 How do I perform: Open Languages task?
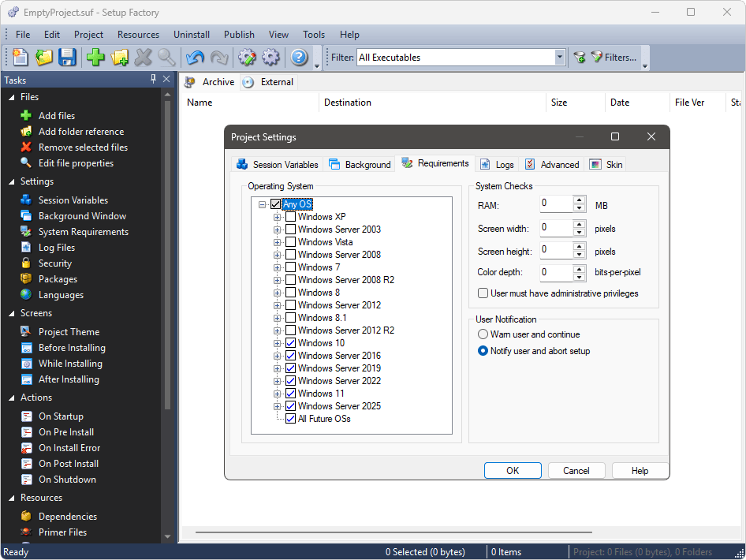click(61, 294)
